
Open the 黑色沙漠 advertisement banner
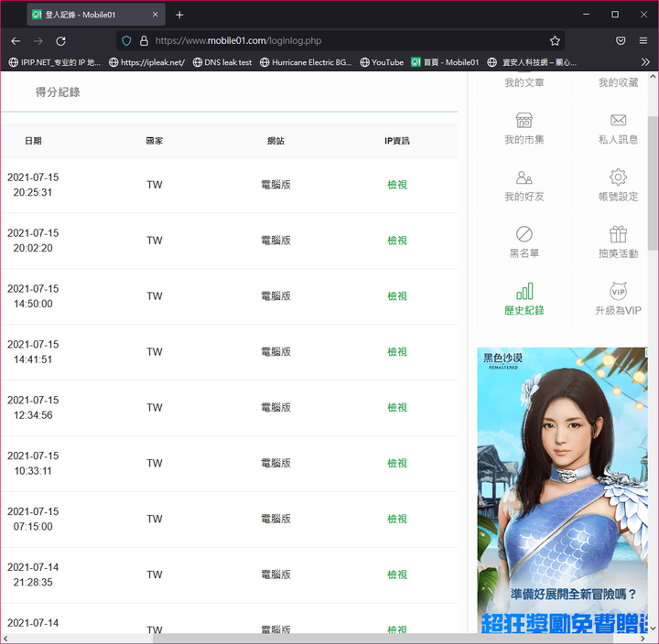562,490
